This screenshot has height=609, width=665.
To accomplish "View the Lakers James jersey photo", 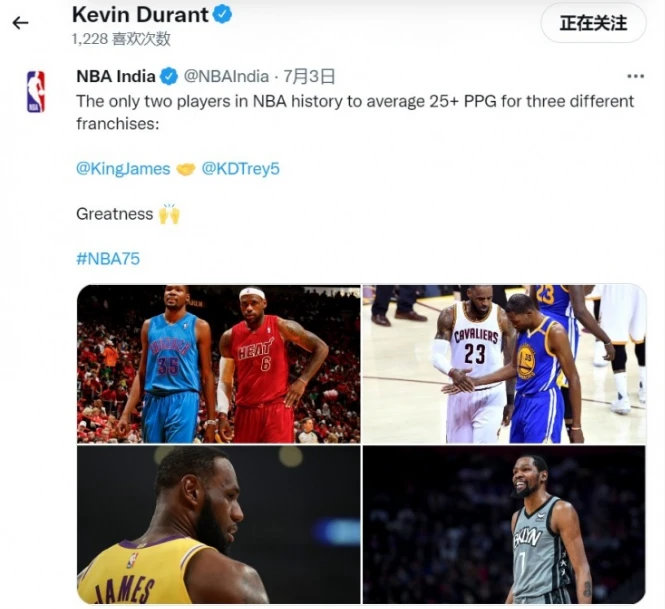I will tap(218, 525).
